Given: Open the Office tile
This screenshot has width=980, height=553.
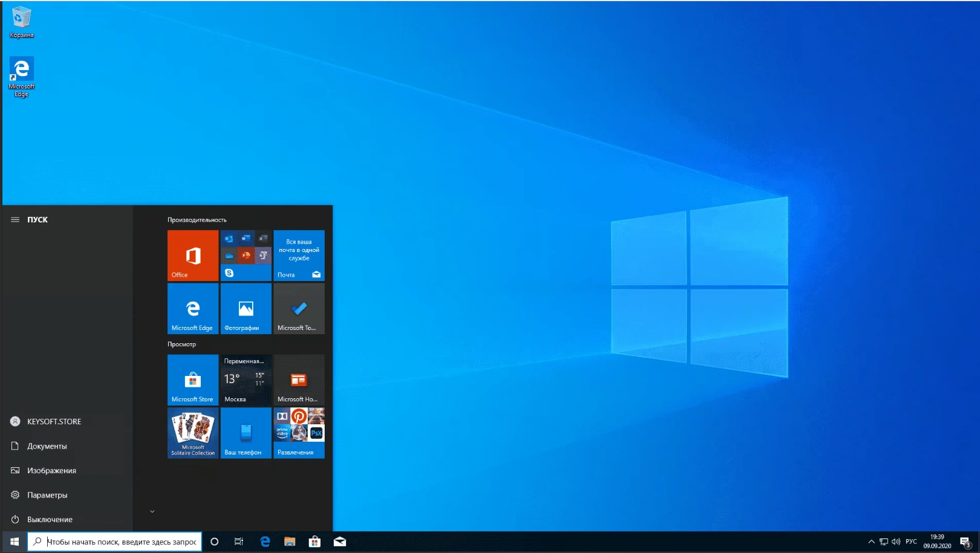Looking at the screenshot, I should (192, 256).
